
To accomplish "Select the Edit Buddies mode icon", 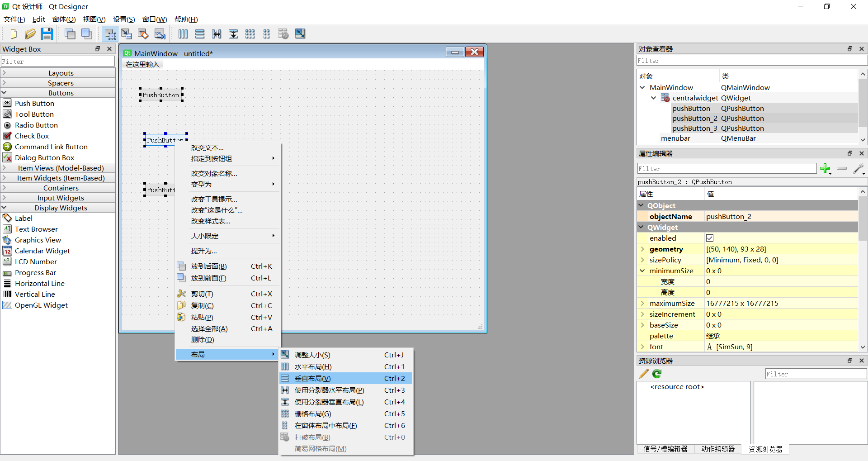I will click(143, 34).
